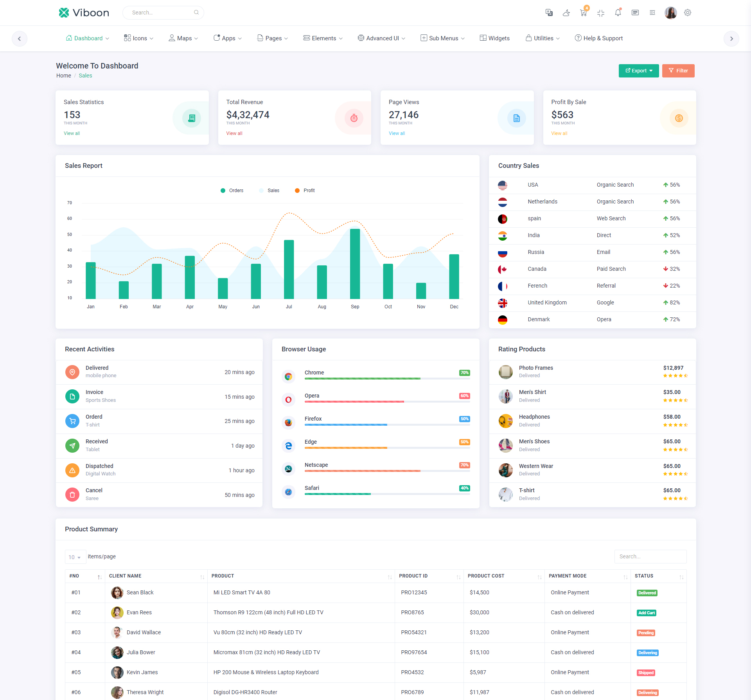The width and height of the screenshot is (751, 700).
Task: Click the fullscreen exit icon
Action: pos(601,13)
